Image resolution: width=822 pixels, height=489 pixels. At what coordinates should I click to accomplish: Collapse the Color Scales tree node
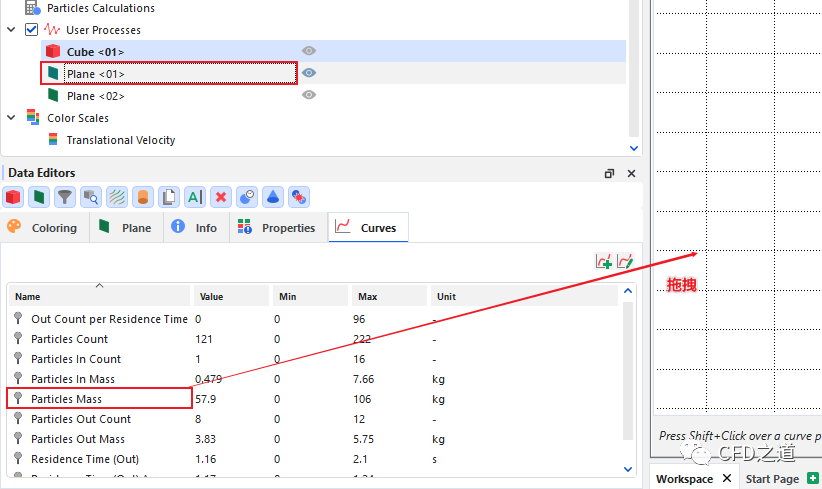click(12, 118)
